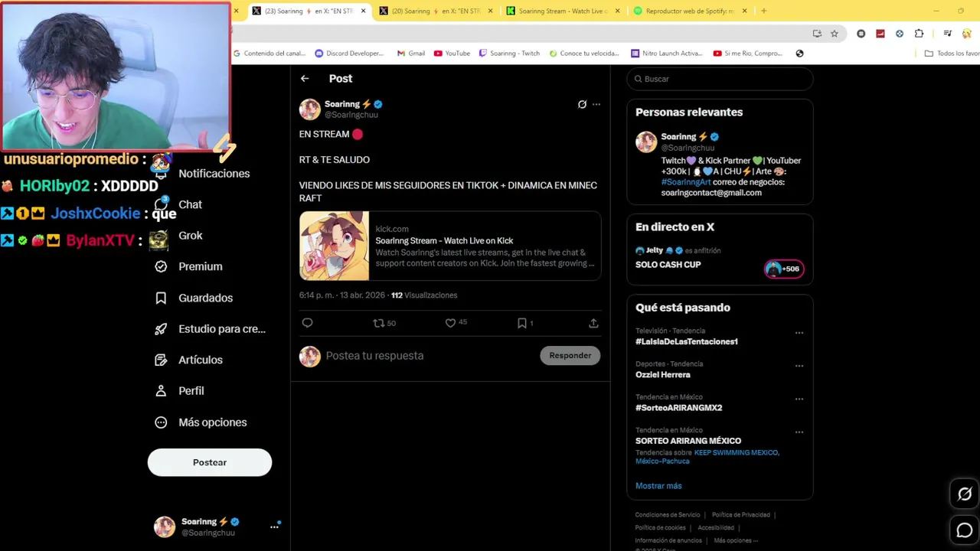Open trend #SorteoARIRANGMX2

679,408
